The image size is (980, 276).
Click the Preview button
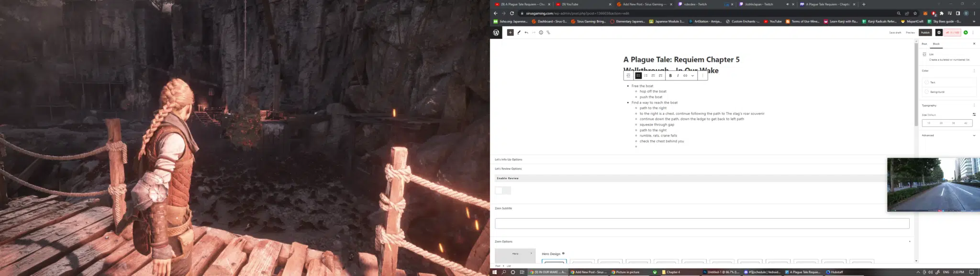click(x=910, y=33)
